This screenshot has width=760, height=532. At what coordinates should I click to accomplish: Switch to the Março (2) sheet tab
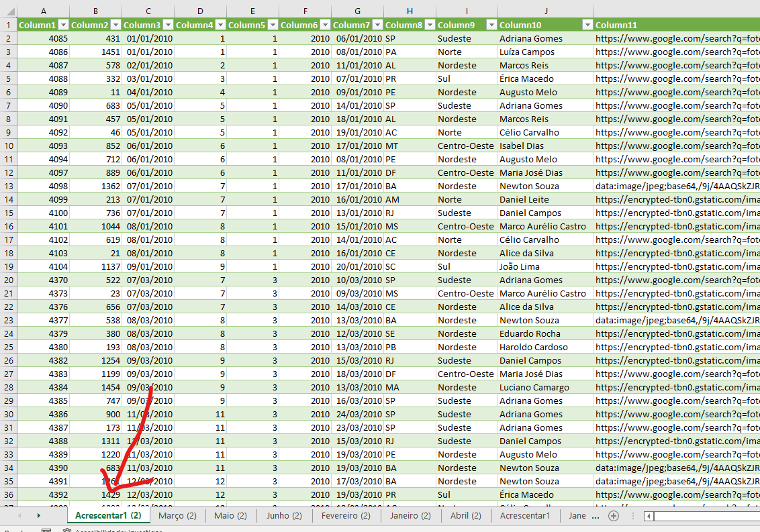pyautogui.click(x=177, y=515)
